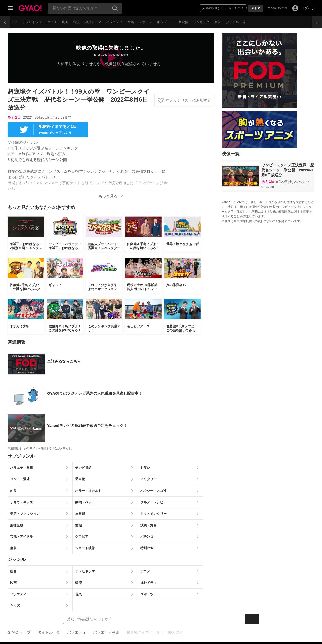Open the FOD Premium ad banner

(259, 71)
